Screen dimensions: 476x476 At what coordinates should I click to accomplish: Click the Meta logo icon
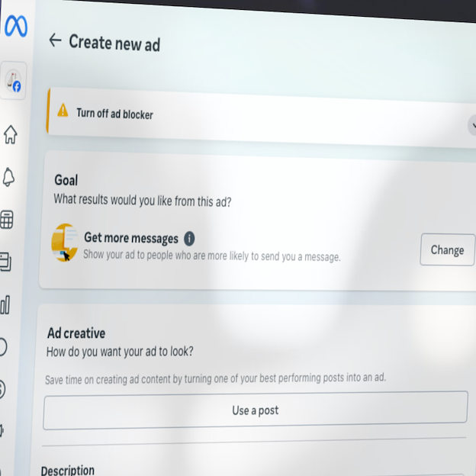[16, 26]
